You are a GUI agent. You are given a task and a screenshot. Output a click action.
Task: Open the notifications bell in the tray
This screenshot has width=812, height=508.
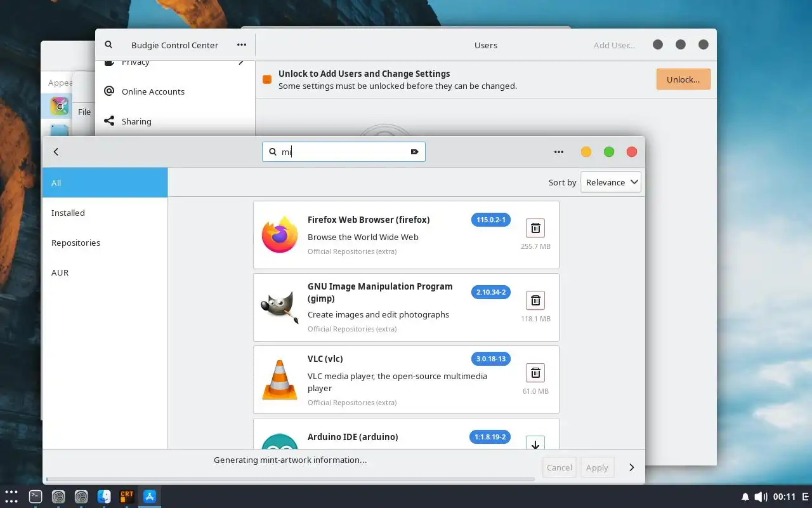745,497
